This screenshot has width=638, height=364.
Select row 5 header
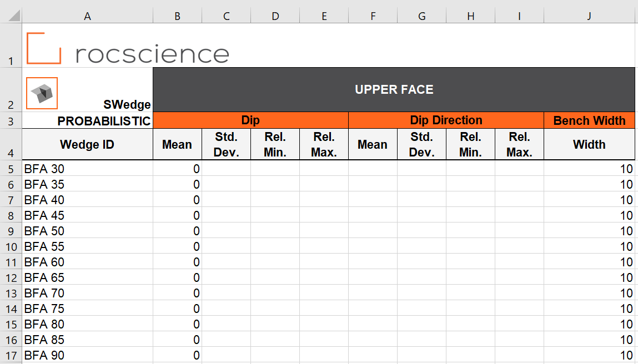[11, 168]
